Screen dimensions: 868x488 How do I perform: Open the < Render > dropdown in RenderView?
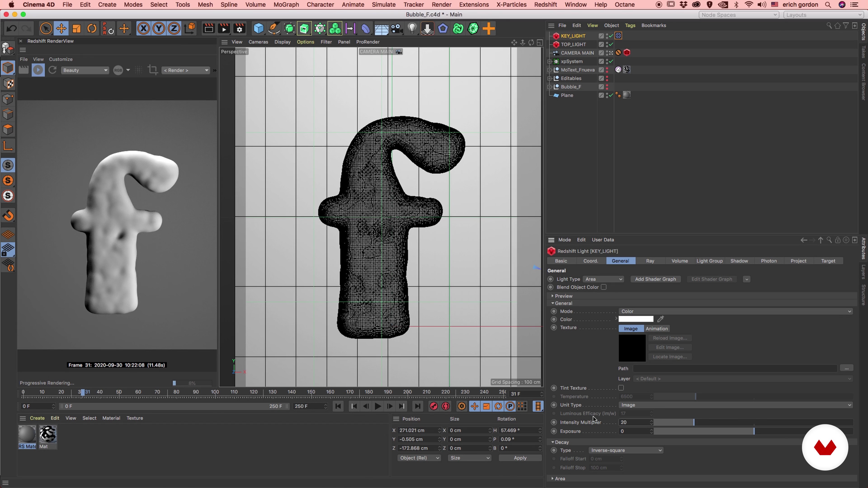tap(185, 70)
